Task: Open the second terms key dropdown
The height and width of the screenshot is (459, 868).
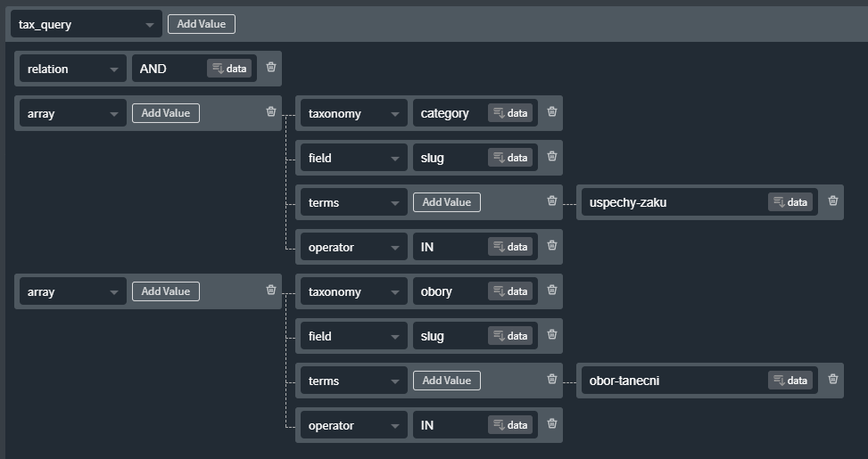Action: [354, 381]
